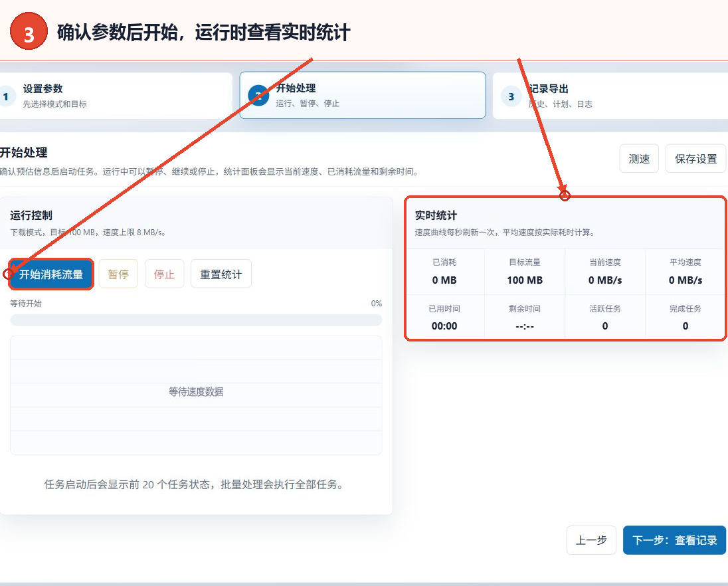Switch to the 记录导出 step tab
Image resolution: width=728 pixels, height=586 pixels.
[610, 96]
